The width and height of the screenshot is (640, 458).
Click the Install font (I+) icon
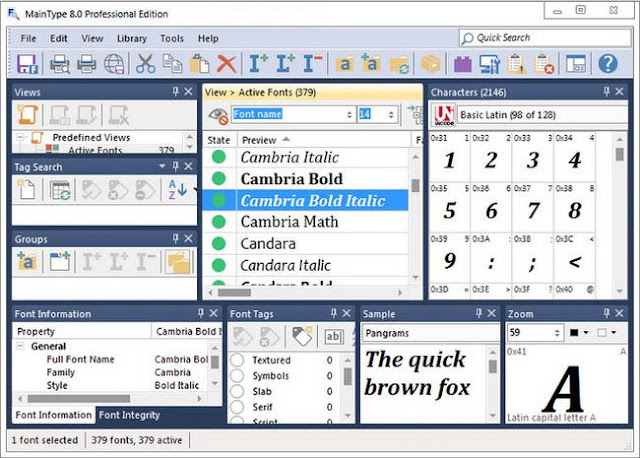tap(258, 64)
